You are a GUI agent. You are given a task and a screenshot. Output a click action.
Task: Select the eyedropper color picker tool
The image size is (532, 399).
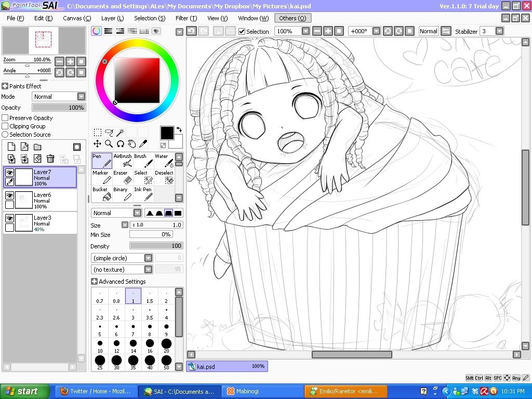[x=143, y=143]
